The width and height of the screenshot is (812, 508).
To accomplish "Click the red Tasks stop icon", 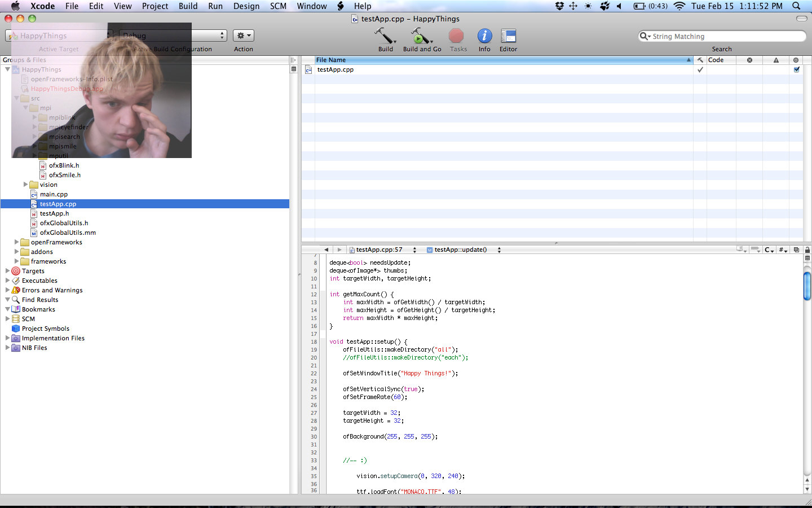I will point(456,37).
